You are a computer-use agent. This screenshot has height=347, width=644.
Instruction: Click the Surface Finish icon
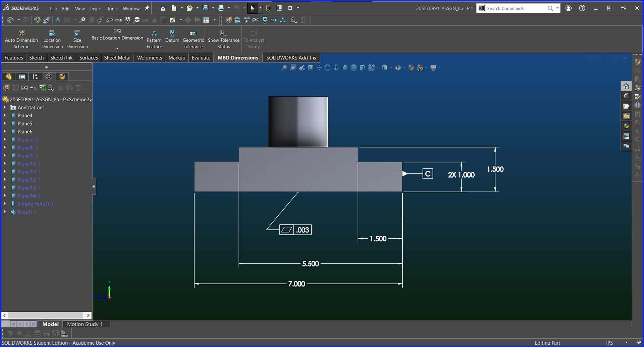tap(100, 20)
